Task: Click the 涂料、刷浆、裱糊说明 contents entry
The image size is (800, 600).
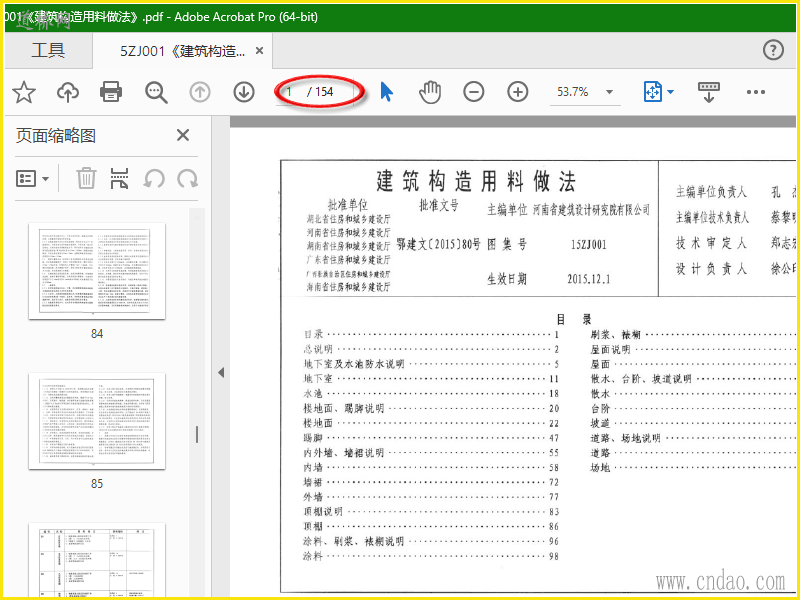Action: 431,541
